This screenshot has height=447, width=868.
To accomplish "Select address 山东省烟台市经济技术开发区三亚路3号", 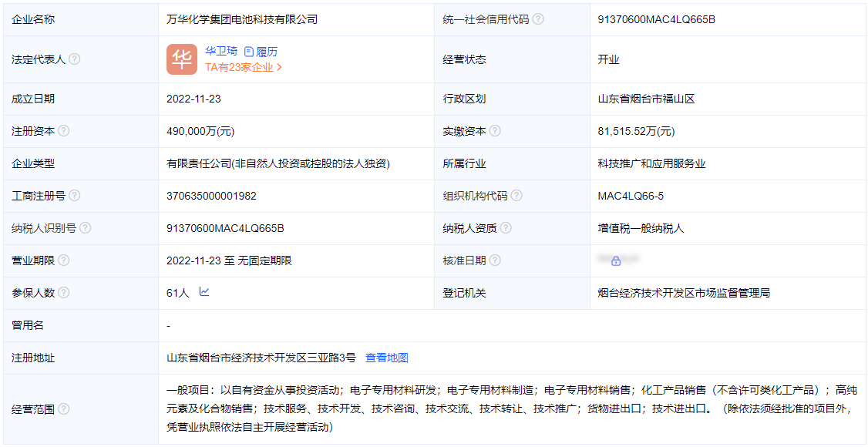I will tap(261, 358).
